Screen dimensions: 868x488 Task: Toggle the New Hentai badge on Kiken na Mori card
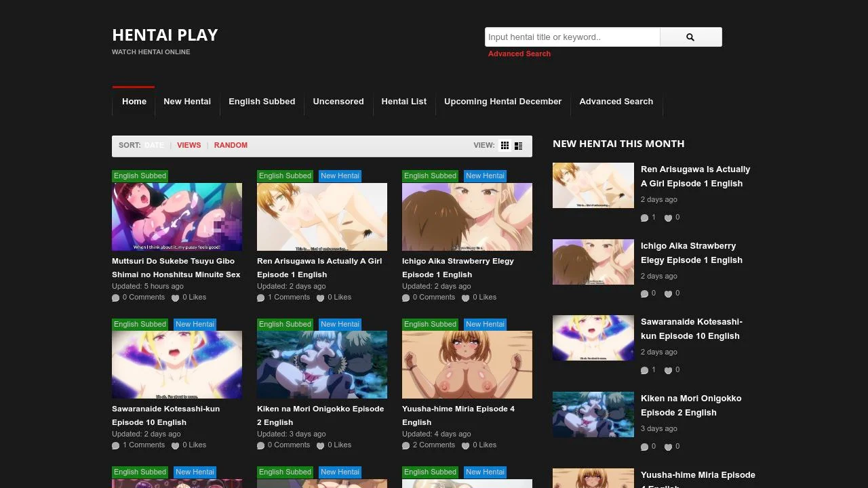click(x=340, y=324)
